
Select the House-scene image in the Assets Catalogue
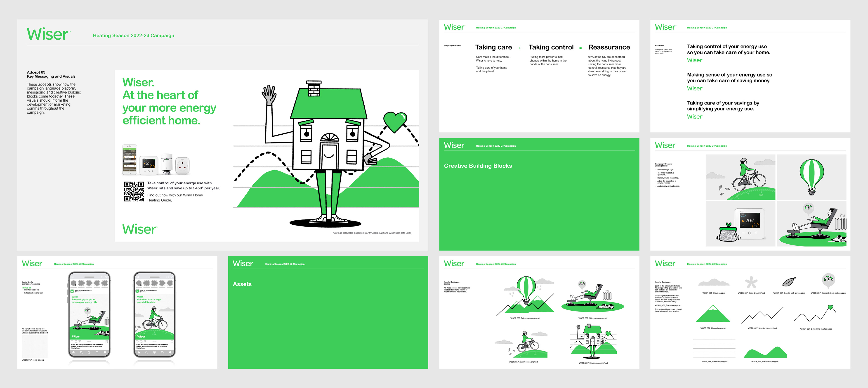click(593, 341)
